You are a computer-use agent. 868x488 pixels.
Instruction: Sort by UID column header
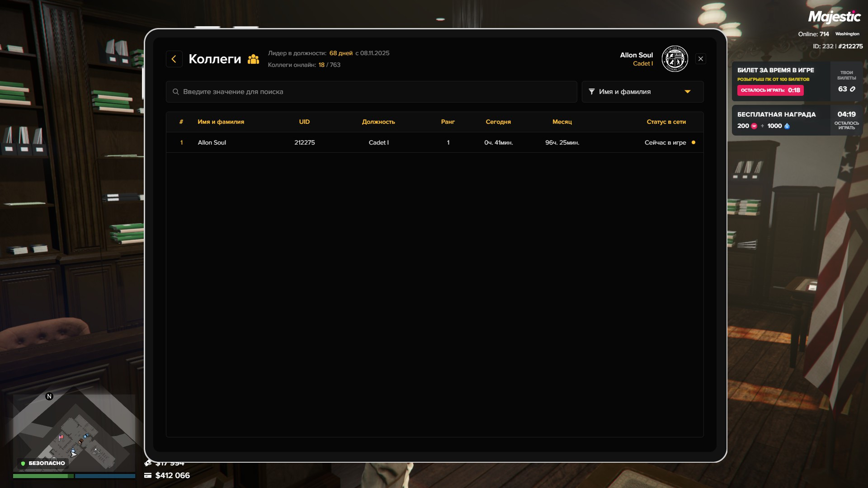tap(304, 122)
